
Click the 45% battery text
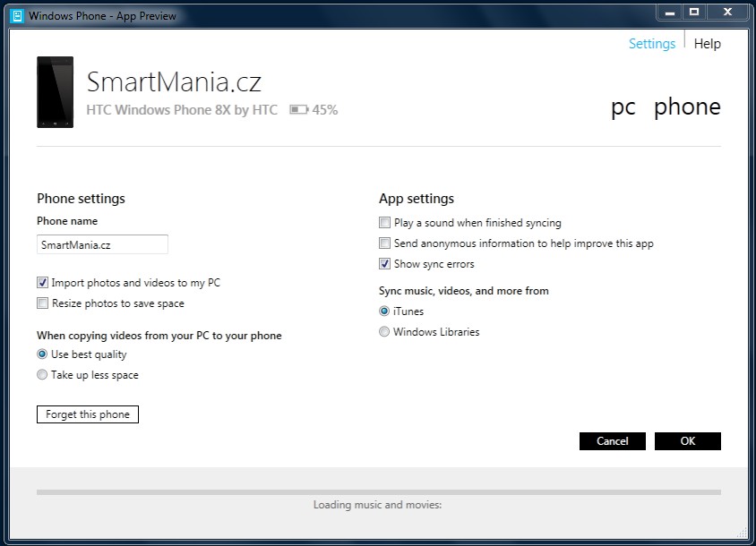(325, 110)
